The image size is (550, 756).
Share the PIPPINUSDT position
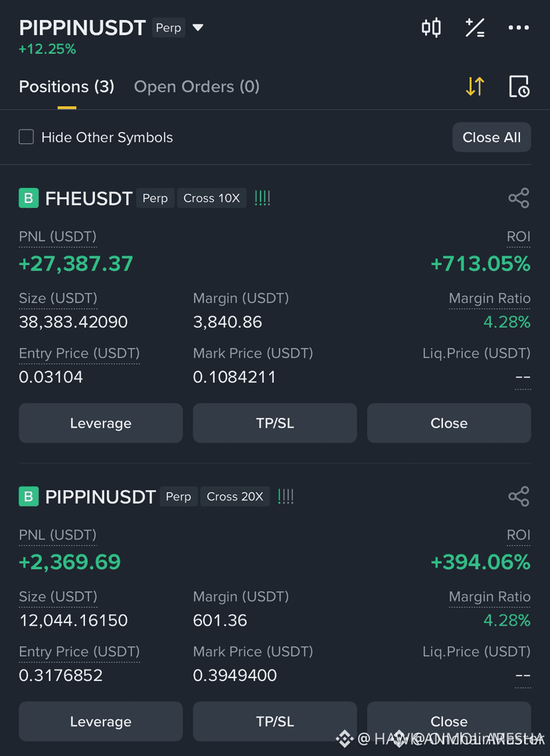[519, 497]
